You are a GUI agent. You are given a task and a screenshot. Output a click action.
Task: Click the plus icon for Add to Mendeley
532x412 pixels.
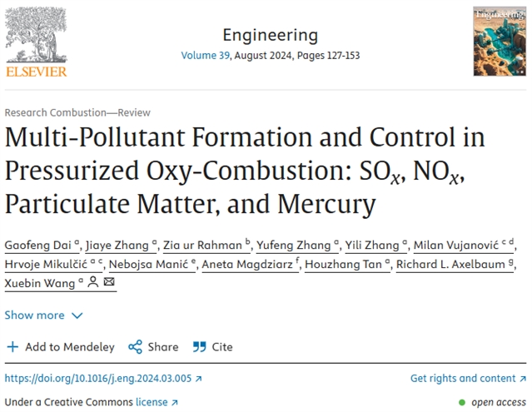coord(12,347)
